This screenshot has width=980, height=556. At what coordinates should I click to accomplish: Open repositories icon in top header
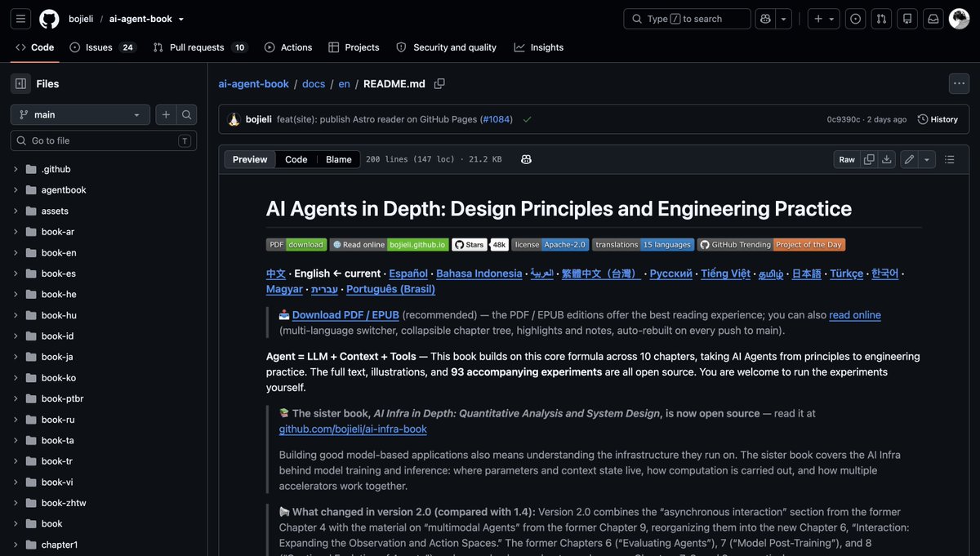click(x=907, y=19)
